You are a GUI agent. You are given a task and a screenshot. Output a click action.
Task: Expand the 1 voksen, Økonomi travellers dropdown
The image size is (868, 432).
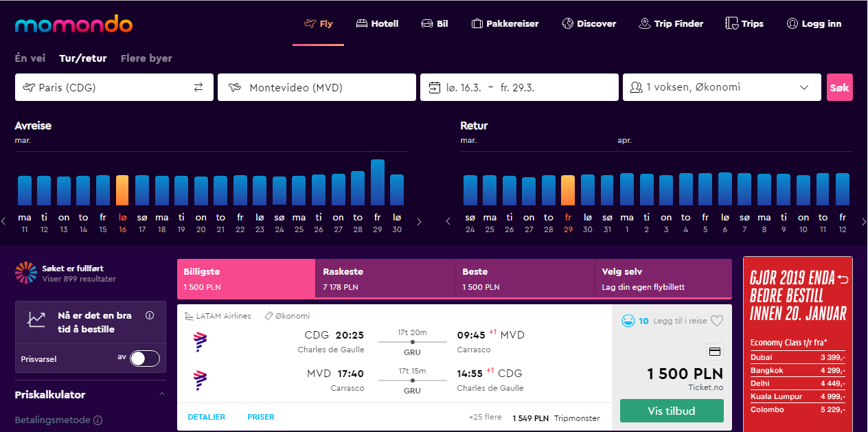tap(722, 87)
